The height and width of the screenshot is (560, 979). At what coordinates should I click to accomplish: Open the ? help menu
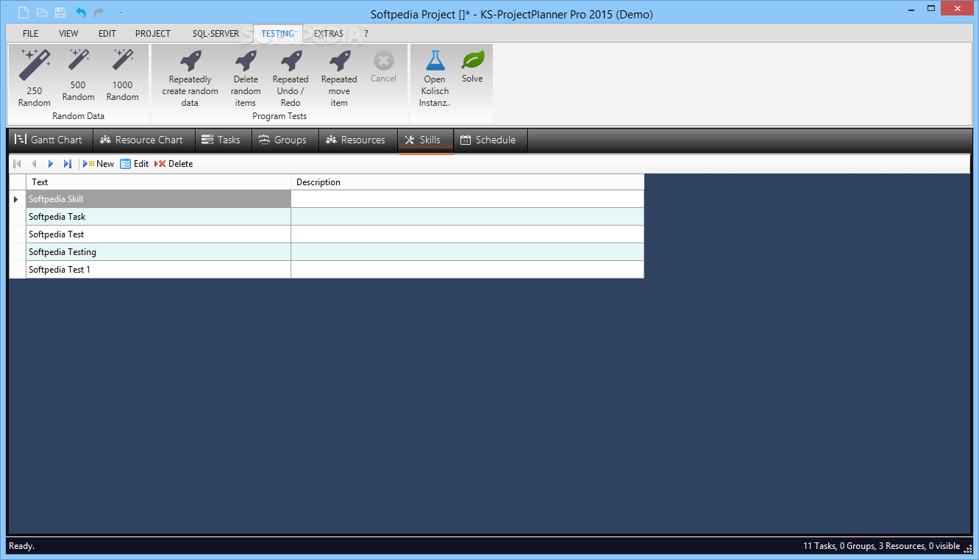pyautogui.click(x=366, y=34)
